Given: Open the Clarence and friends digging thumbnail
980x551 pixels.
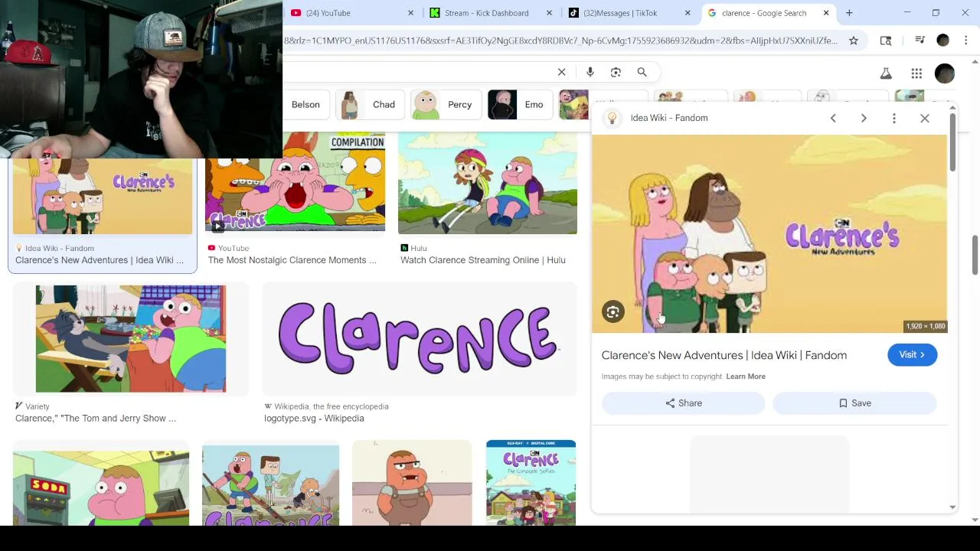Looking at the screenshot, I should 270,487.
